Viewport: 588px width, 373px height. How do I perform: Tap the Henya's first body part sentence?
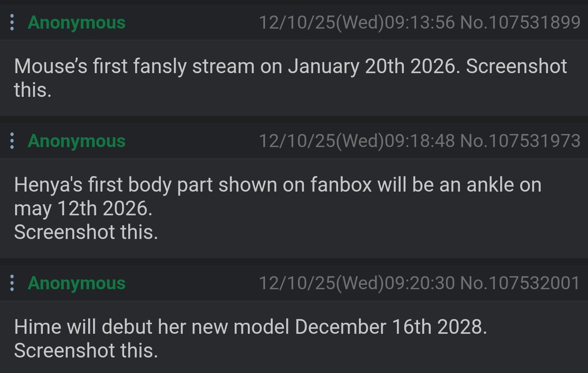(278, 197)
